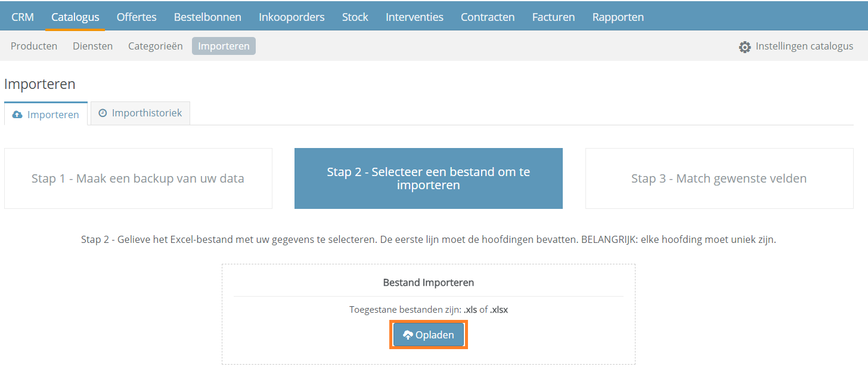
Task: Click the Opladen upload button
Action: [429, 335]
